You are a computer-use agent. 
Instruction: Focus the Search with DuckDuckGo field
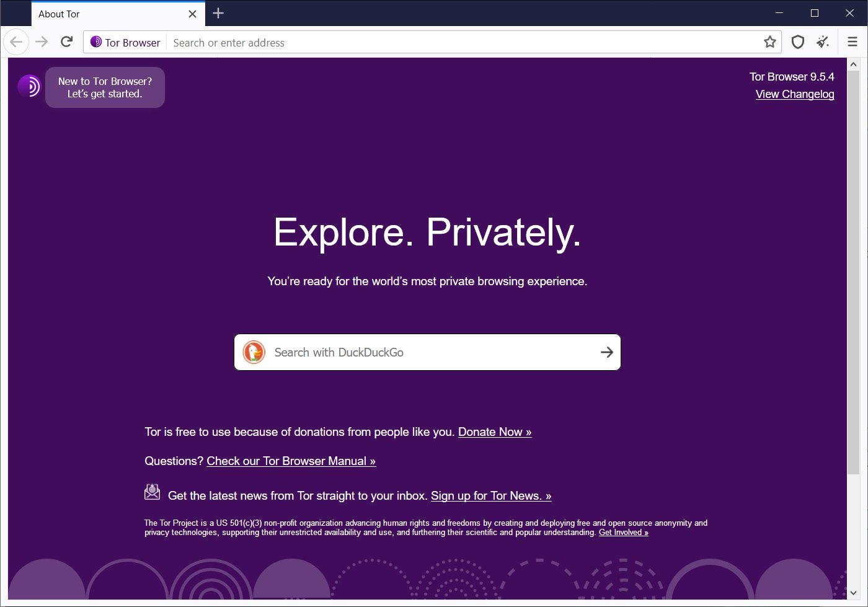coord(427,352)
